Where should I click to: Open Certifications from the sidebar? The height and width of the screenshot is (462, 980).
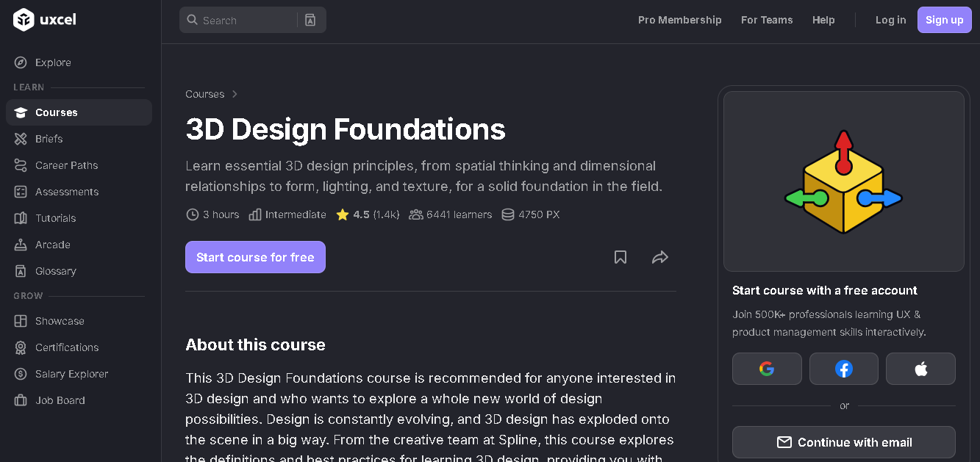pyautogui.click(x=67, y=347)
